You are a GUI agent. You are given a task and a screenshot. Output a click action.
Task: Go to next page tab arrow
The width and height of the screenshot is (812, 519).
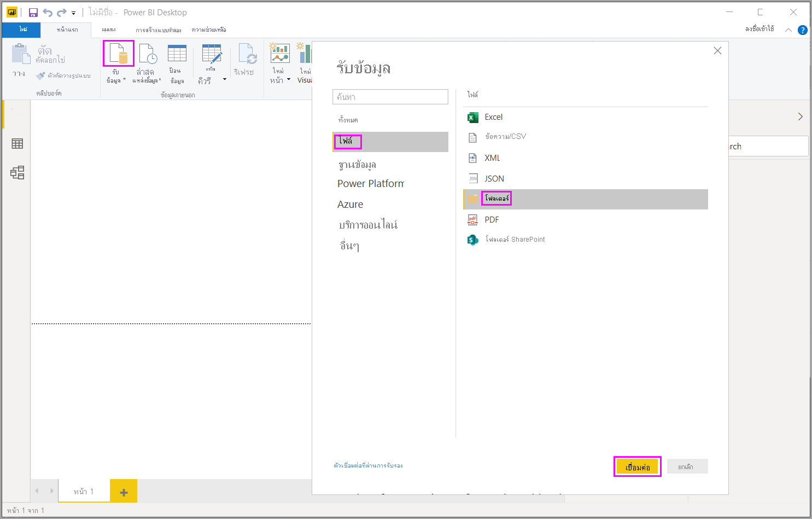click(x=51, y=491)
